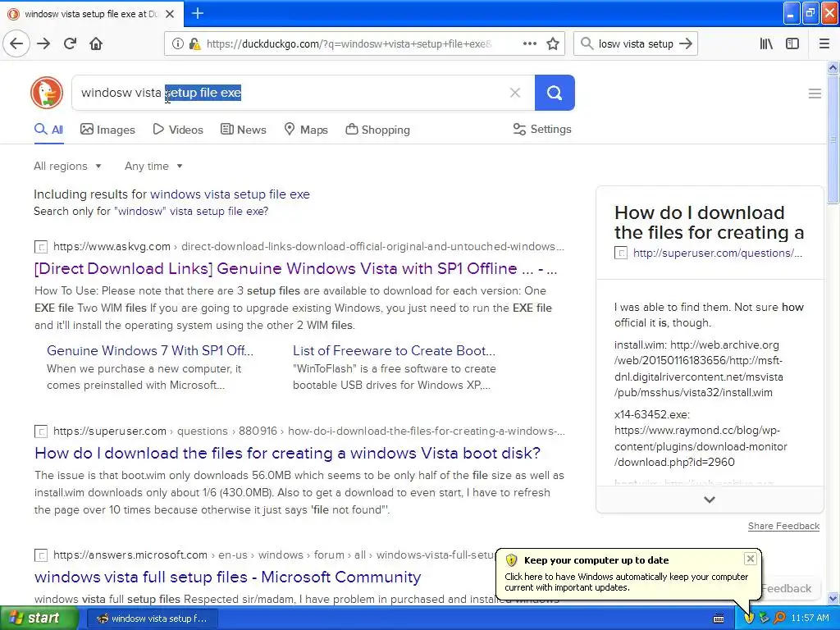Screen dimensions: 840x630
Task: Open DuckDuckGo Settings dropdown
Action: tap(542, 129)
